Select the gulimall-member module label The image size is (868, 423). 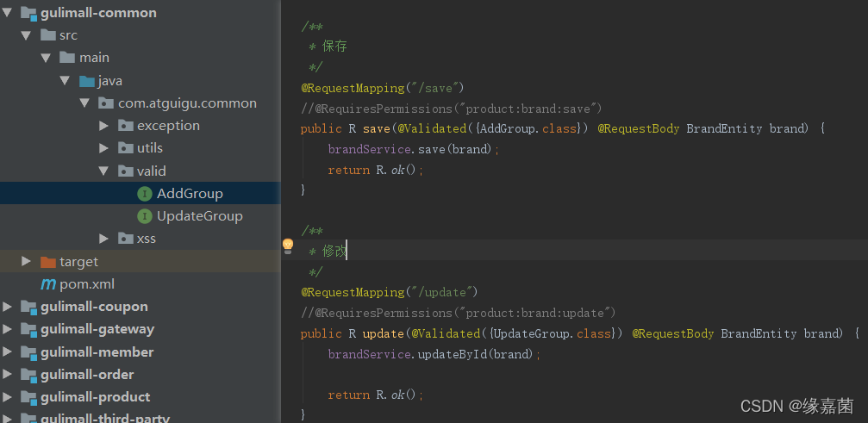tap(97, 352)
